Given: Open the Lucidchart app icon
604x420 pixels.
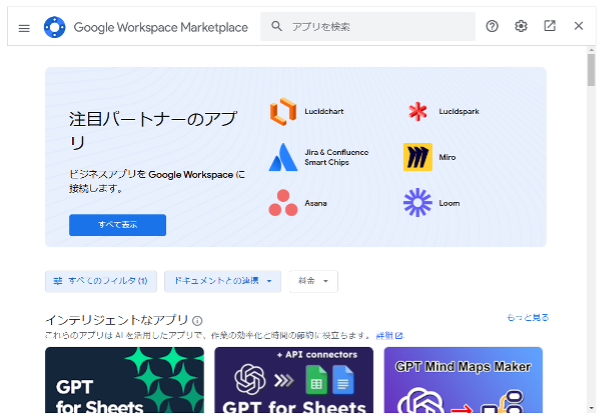Looking at the screenshot, I should pos(283,111).
